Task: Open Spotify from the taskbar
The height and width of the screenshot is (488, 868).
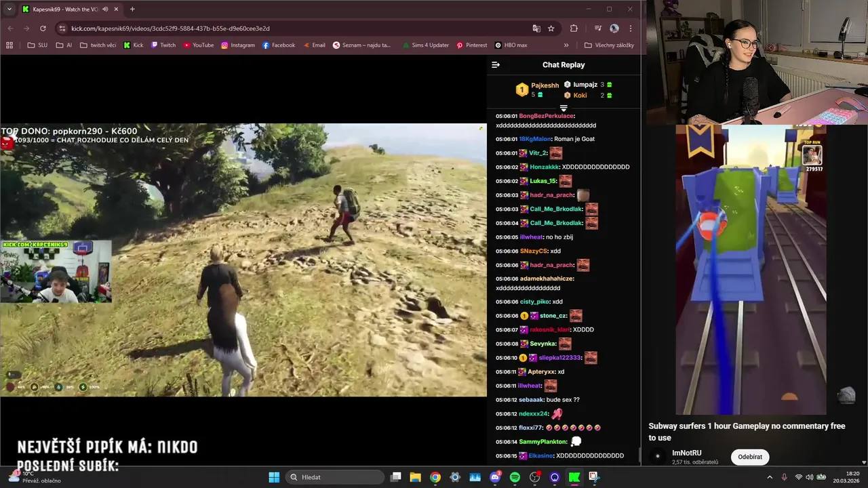Action: tap(515, 477)
